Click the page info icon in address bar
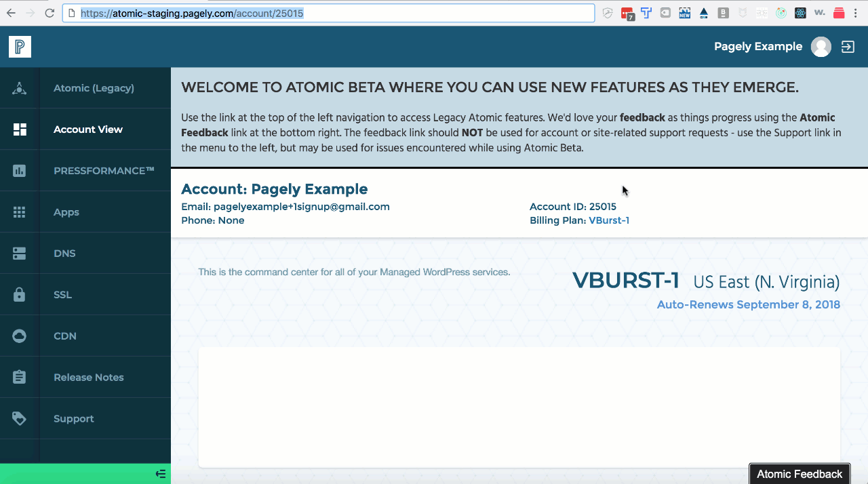Image resolution: width=868 pixels, height=484 pixels. [x=72, y=13]
